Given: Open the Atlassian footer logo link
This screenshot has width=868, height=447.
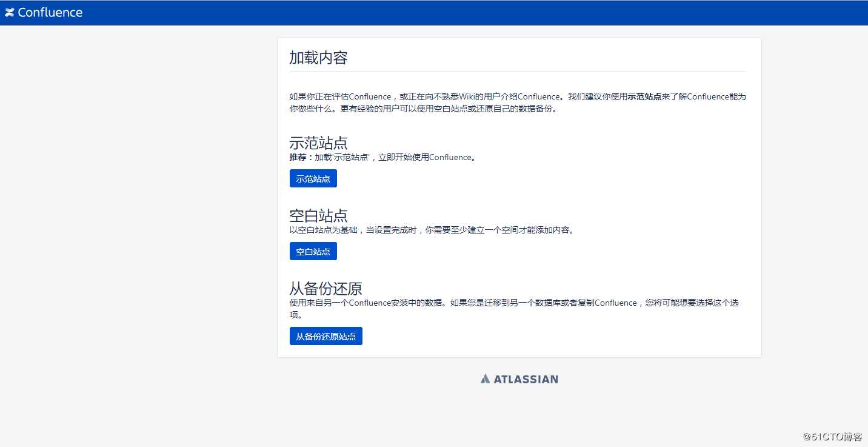Looking at the screenshot, I should click(x=519, y=379).
